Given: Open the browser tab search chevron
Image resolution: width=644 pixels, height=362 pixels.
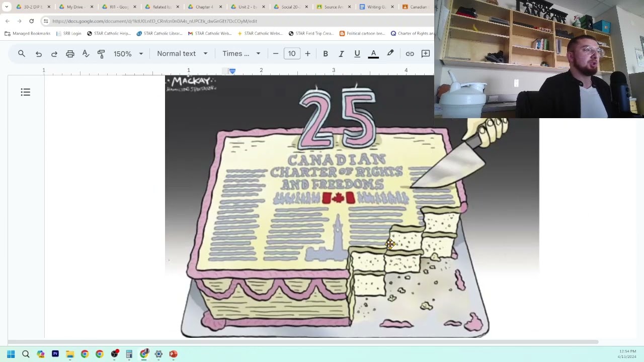Looking at the screenshot, I should [x=7, y=7].
